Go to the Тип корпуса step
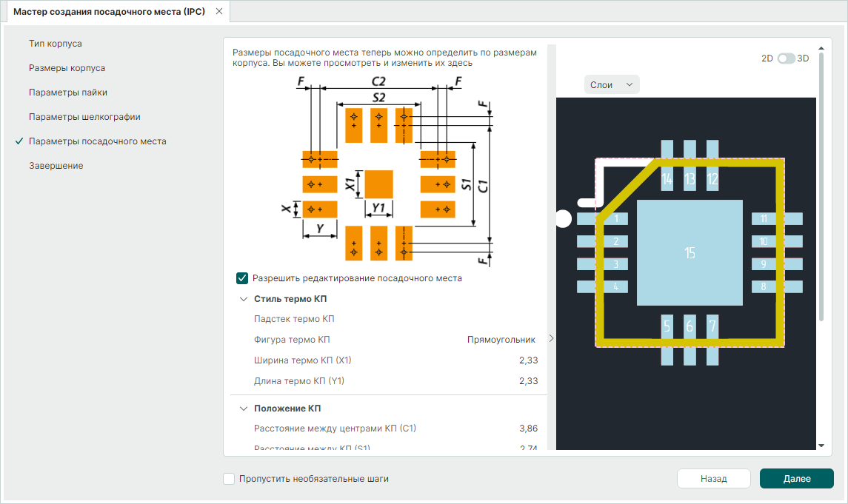 (56, 44)
